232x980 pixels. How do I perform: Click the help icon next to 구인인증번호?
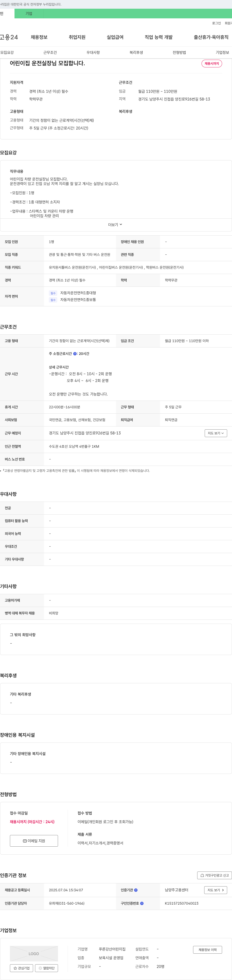click(x=142, y=903)
